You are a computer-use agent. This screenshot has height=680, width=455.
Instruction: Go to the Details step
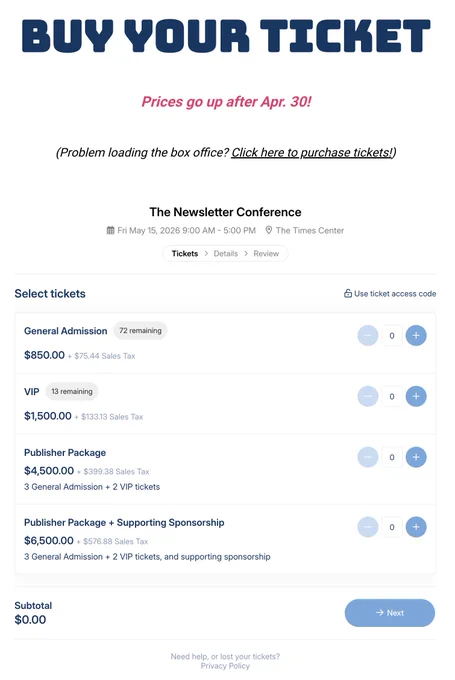point(226,254)
